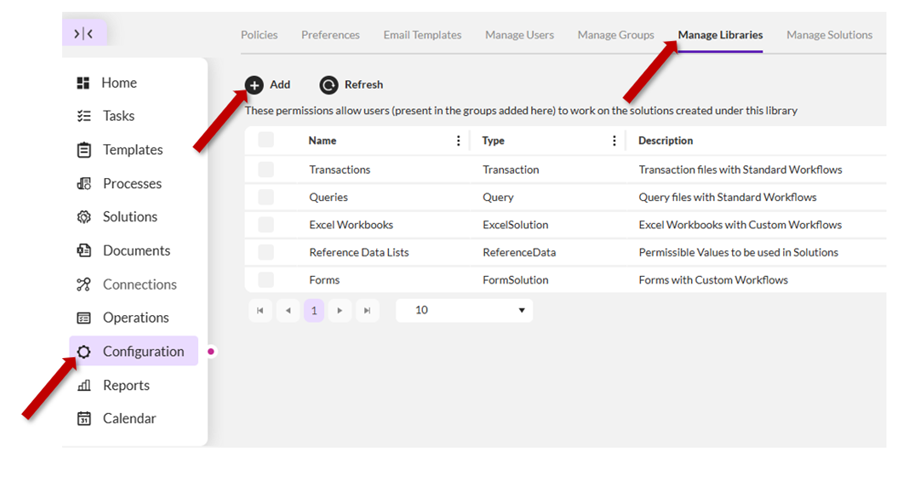Check the Transactions row checkbox
Screen dimensions: 902x497
point(266,170)
